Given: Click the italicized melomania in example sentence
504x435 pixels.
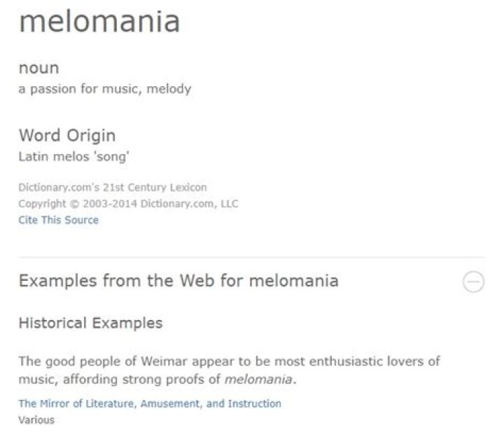Looking at the screenshot, I should coord(260,380).
